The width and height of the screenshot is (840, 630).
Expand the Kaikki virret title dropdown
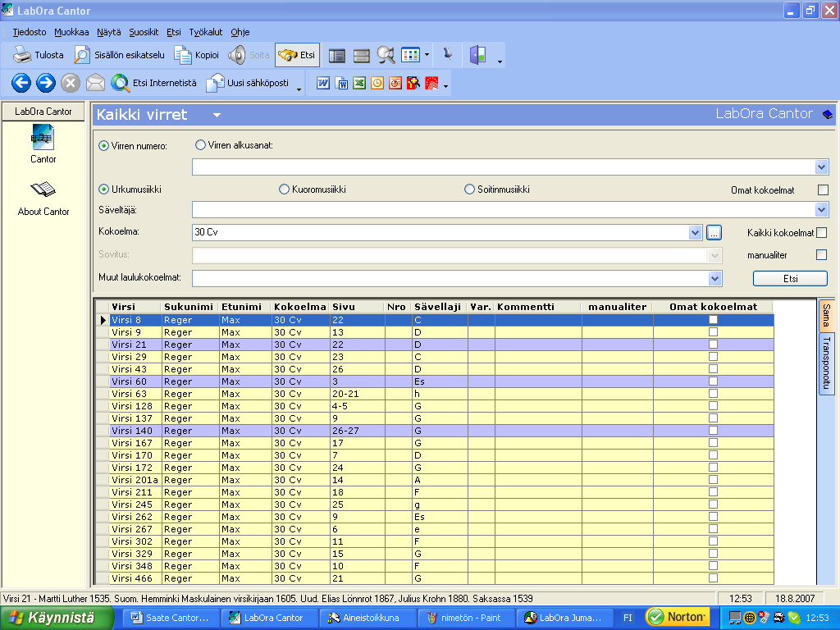coord(217,115)
